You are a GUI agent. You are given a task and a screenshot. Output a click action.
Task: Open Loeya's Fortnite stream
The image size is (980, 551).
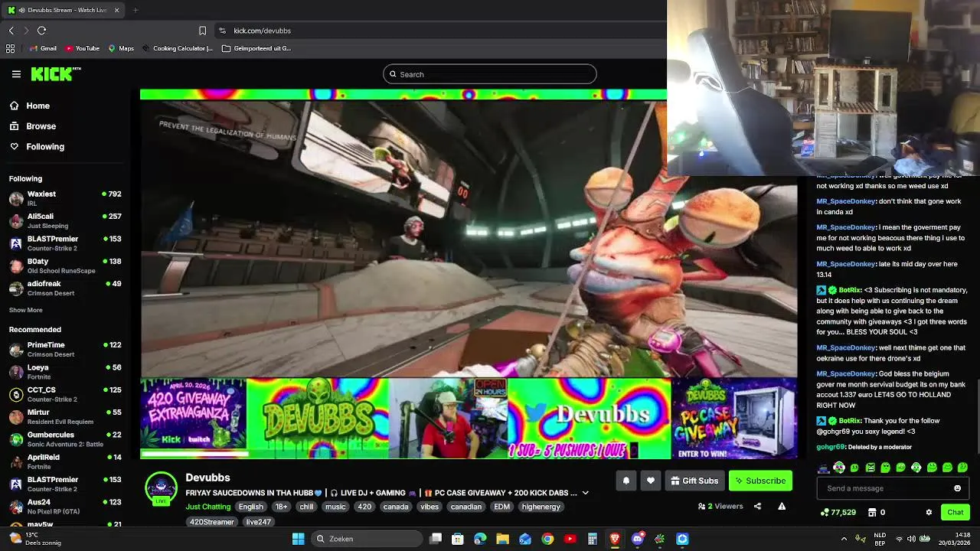[65, 371]
